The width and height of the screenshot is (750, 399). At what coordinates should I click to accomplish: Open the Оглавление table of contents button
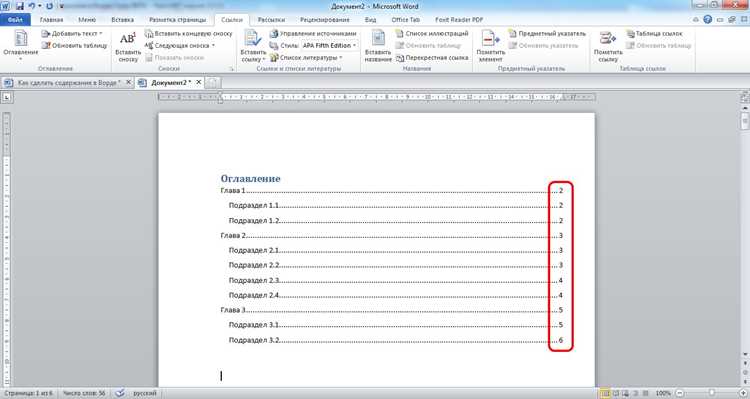[21, 45]
